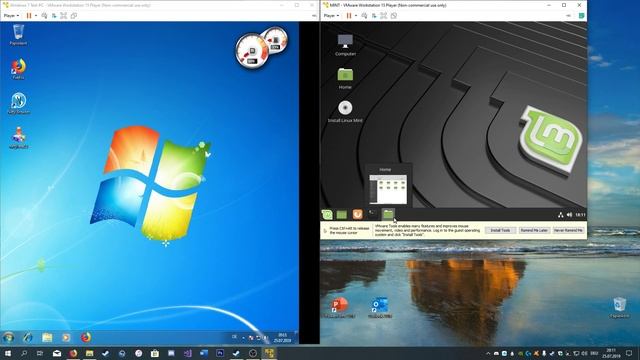The width and height of the screenshot is (640, 360).
Task: Click the host taskbar clock
Action: point(611,353)
